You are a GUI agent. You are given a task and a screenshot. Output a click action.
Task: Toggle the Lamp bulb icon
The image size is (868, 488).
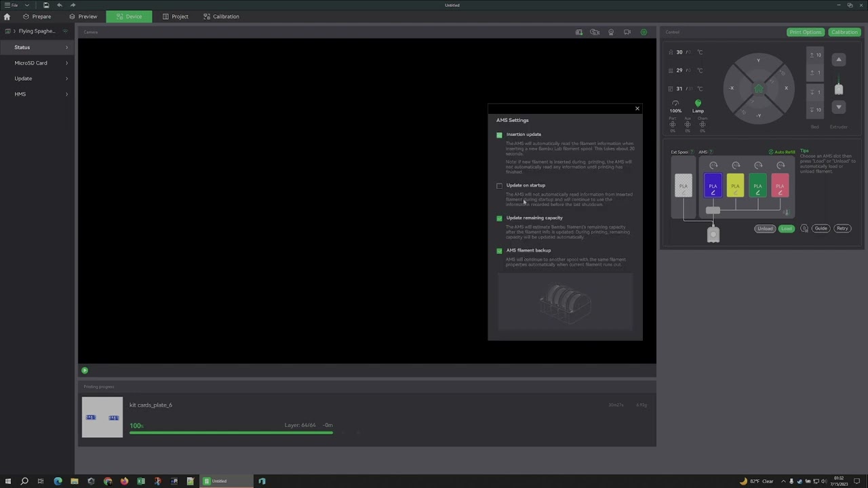point(698,104)
